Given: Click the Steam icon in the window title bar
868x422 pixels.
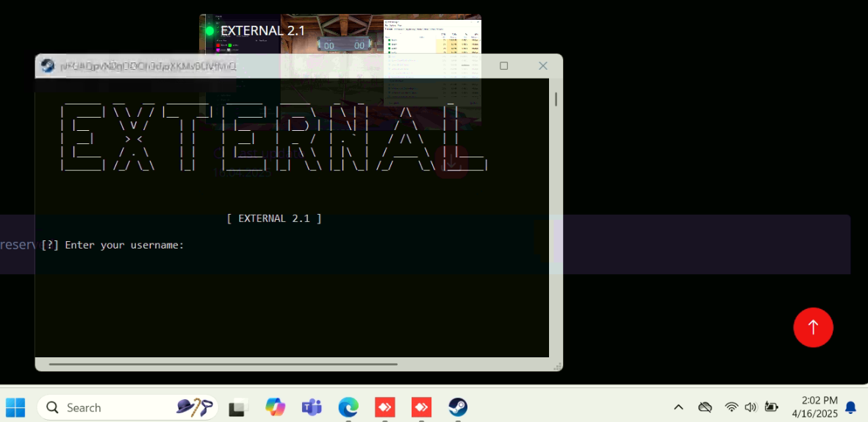Looking at the screenshot, I should pos(48,65).
